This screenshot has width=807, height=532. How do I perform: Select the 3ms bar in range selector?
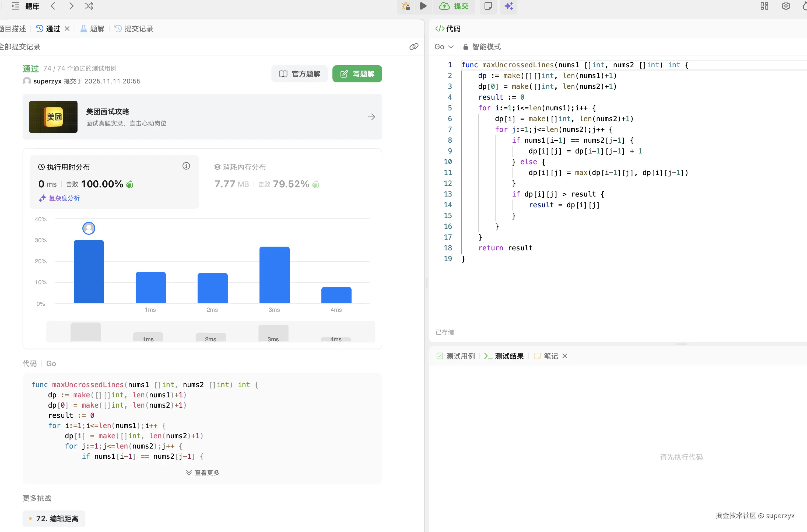(273, 334)
